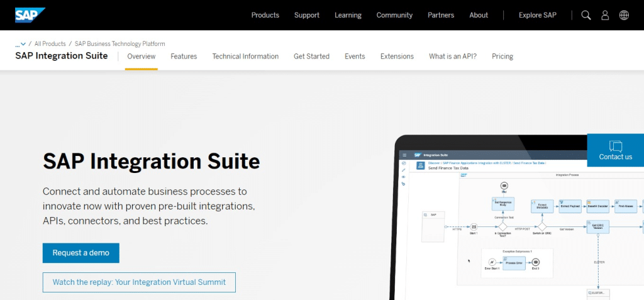Click the Error Start 1 event icon
The image size is (644, 300).
(491, 262)
